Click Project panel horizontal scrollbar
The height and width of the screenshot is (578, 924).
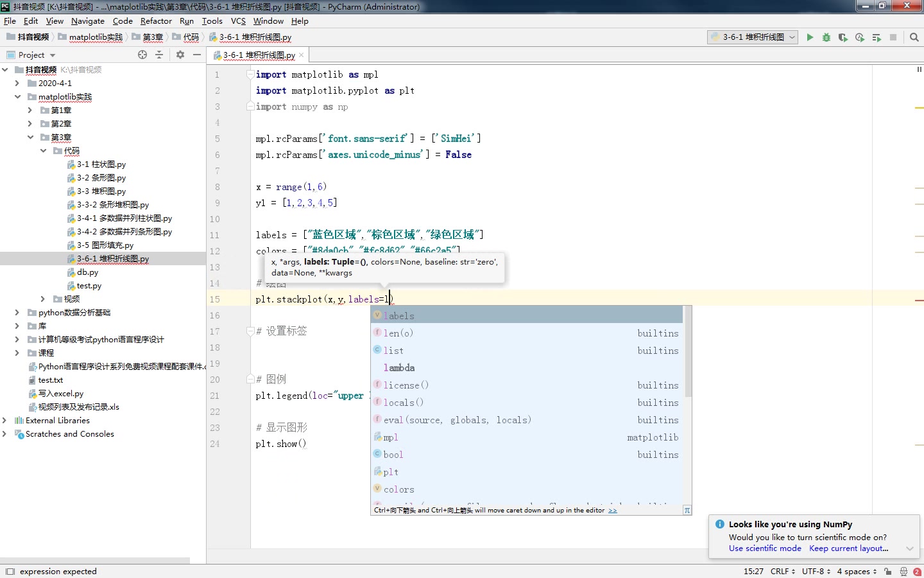pyautogui.click(x=95, y=561)
